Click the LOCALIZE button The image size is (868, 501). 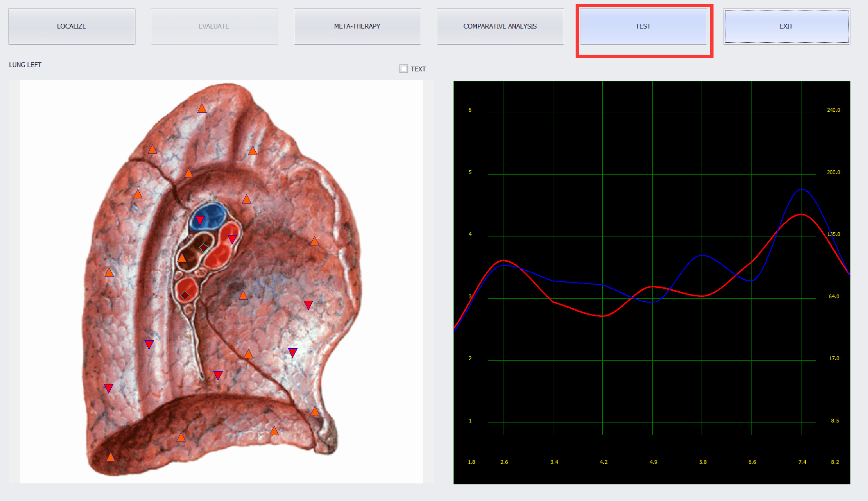coord(72,26)
